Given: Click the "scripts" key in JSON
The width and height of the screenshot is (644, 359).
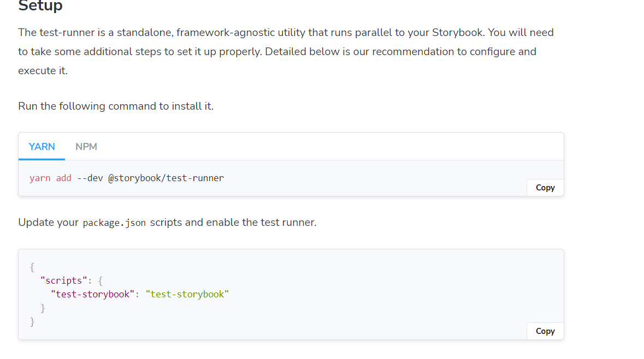Looking at the screenshot, I should point(64,280).
